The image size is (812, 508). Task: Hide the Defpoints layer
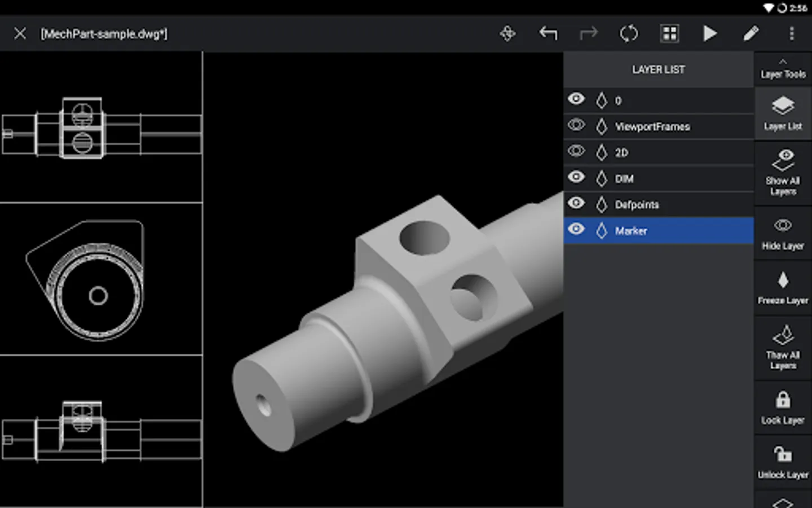[576, 203]
